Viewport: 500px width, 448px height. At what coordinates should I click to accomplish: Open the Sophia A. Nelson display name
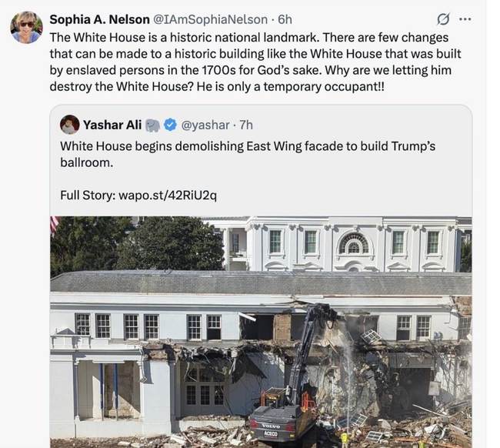(x=99, y=19)
